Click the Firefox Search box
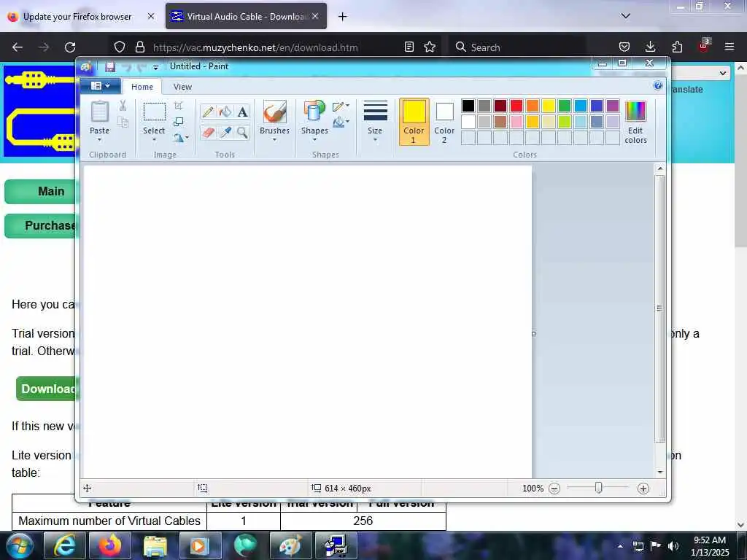Viewport: 747px width, 560px height. pos(517,47)
